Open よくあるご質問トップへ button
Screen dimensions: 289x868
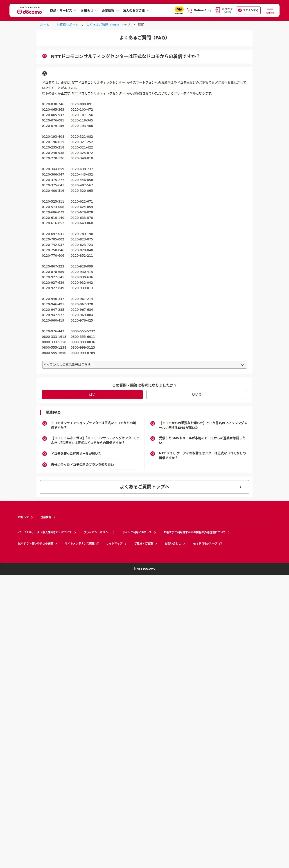[x=144, y=487]
